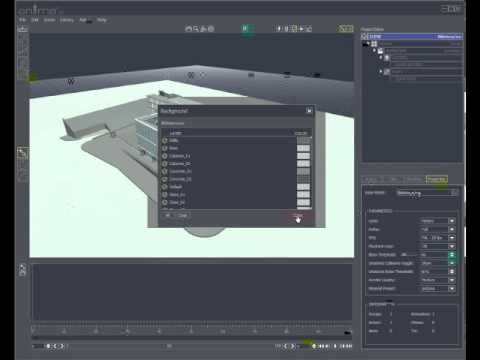Open the Scene menu
Viewport: 480px width, 360px height.
[49, 20]
